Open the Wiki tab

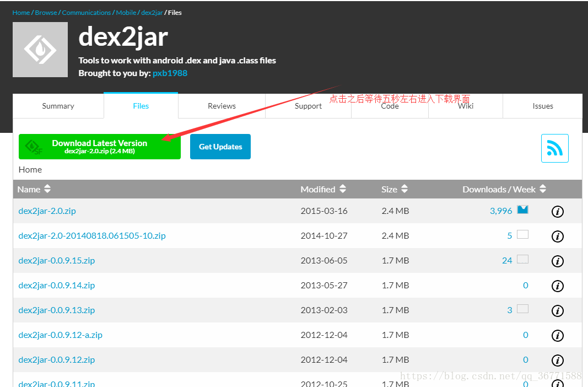click(x=465, y=106)
